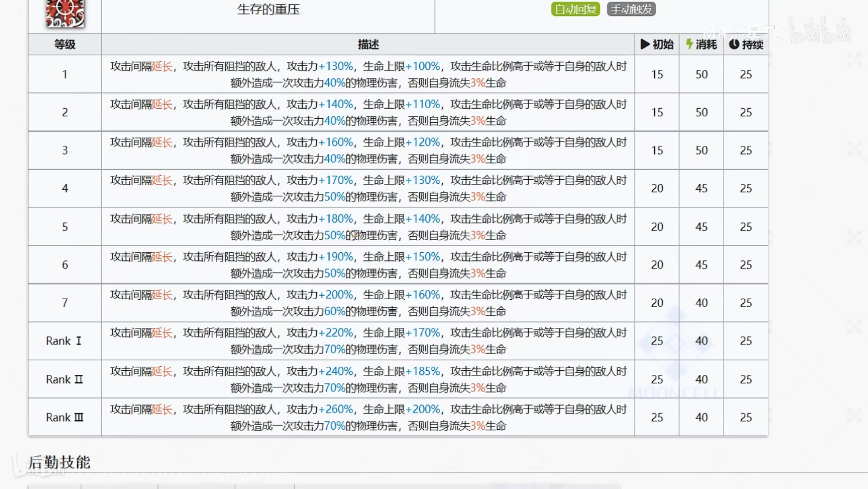The width and height of the screenshot is (868, 489).
Task: Click the 消耗 value 40 in level 7 row
Action: pos(702,303)
